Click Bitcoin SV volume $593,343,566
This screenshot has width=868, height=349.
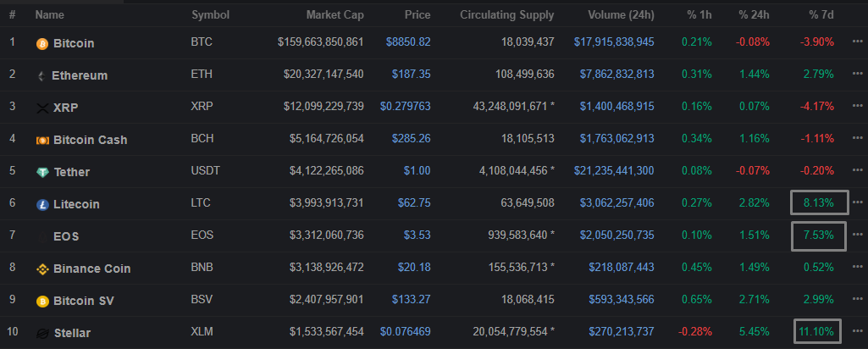coord(622,299)
